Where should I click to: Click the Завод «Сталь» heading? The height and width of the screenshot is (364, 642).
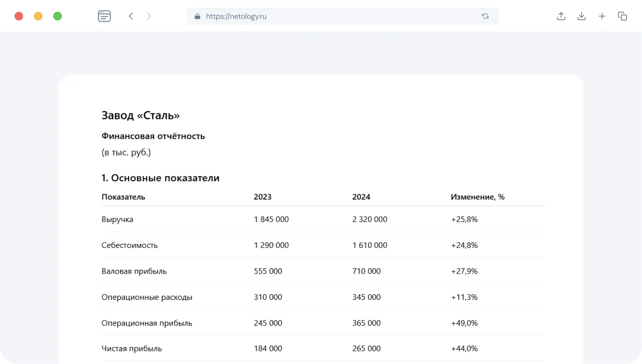(x=141, y=115)
